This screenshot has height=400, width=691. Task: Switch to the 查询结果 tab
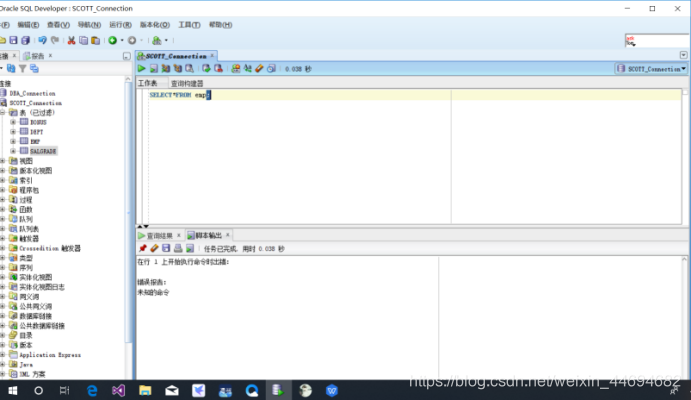click(x=160, y=236)
